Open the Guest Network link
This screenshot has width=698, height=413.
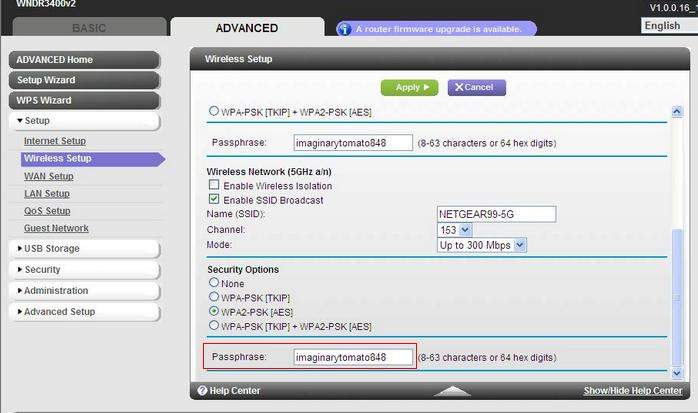(56, 228)
